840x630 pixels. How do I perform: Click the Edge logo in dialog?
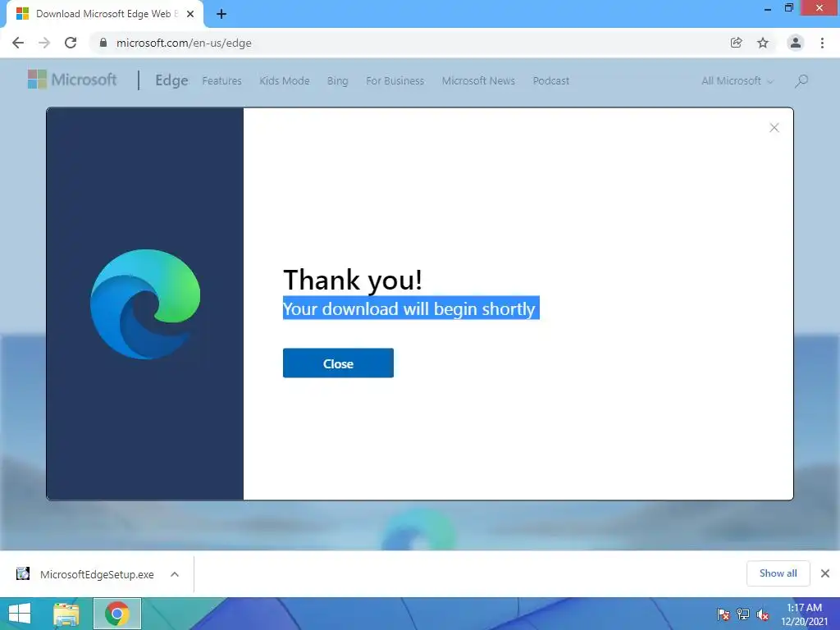145,304
